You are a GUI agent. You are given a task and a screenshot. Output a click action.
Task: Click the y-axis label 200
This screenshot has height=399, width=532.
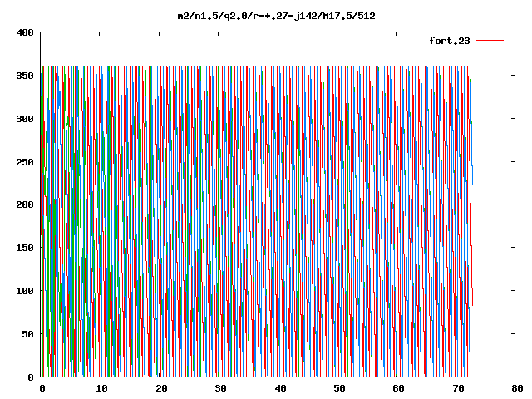click(x=25, y=205)
